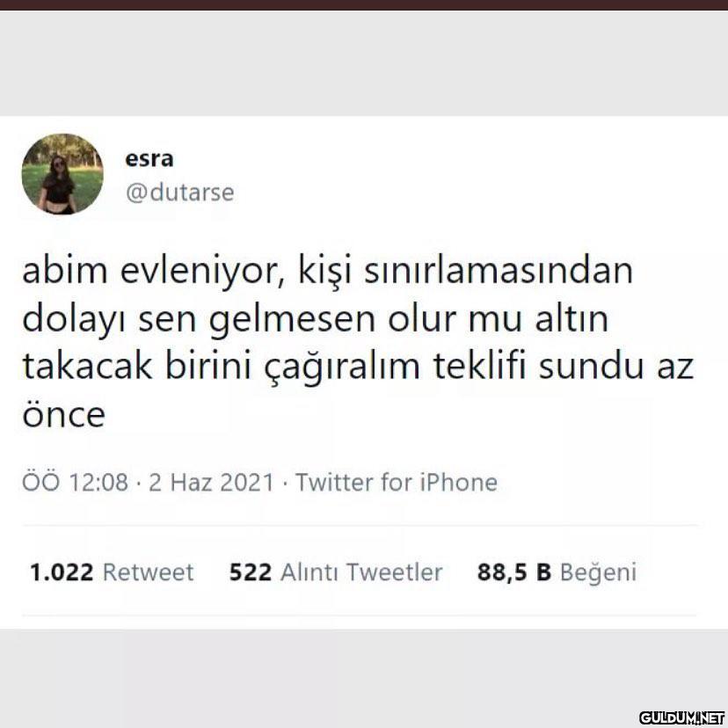
Task: Click the display name esra
Action: [149, 159]
